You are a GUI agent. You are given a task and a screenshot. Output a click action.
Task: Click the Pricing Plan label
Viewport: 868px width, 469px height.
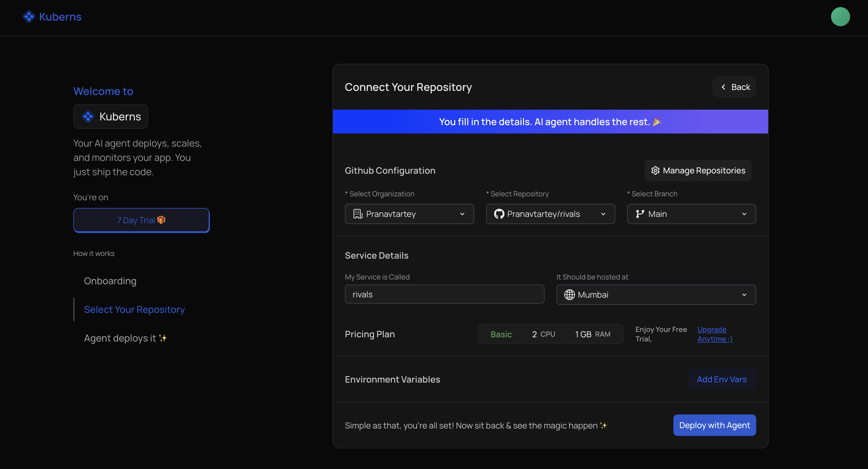pyautogui.click(x=370, y=334)
